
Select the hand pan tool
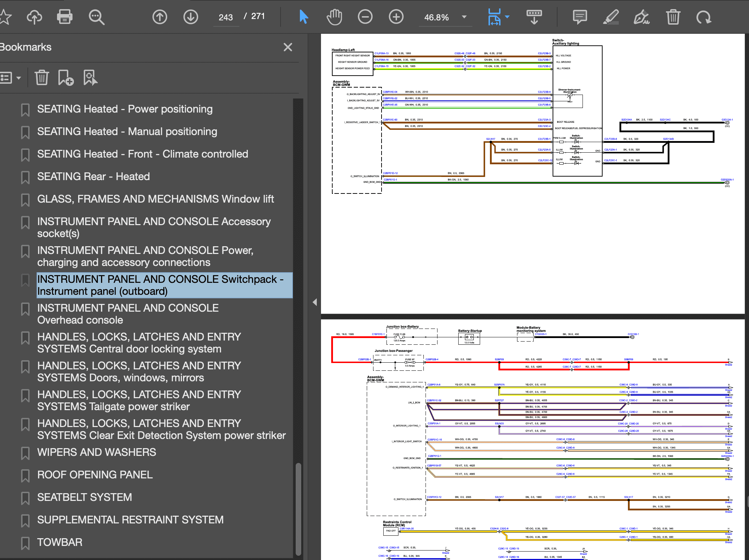coord(334,17)
